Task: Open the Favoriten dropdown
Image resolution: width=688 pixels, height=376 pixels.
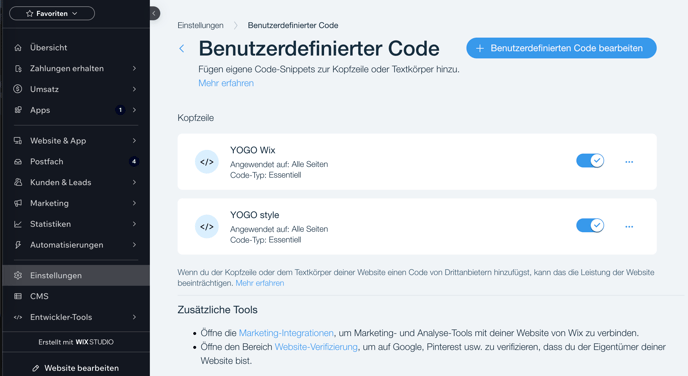Action: [x=52, y=14]
